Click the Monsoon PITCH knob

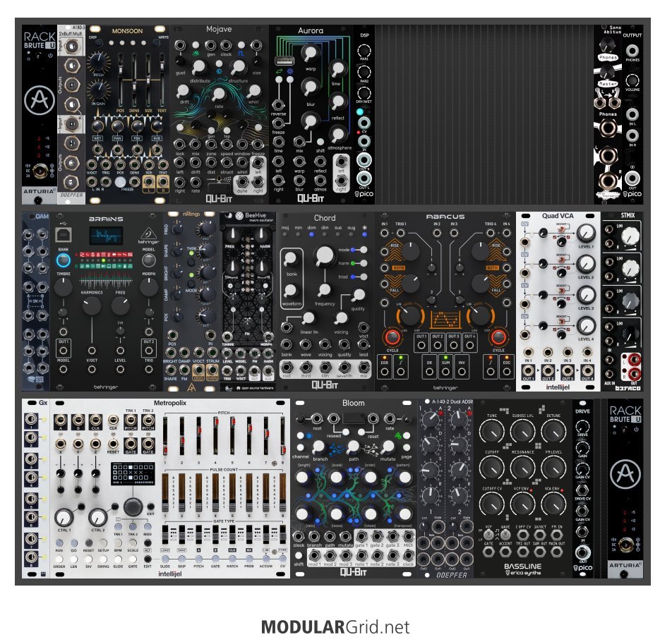[x=98, y=62]
